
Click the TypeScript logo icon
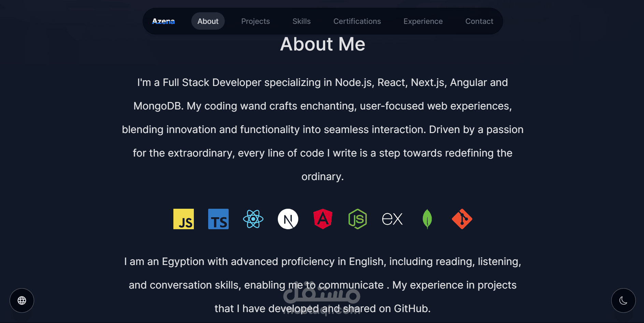(x=218, y=219)
